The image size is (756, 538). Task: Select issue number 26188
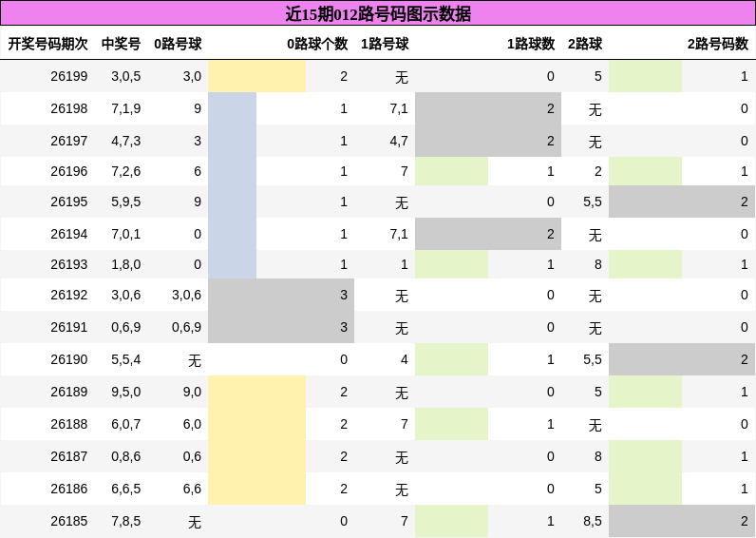pyautogui.click(x=69, y=424)
